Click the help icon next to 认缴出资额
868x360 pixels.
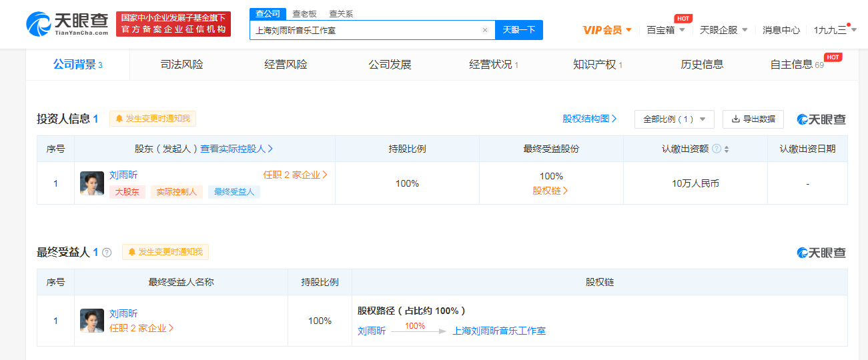(717, 149)
